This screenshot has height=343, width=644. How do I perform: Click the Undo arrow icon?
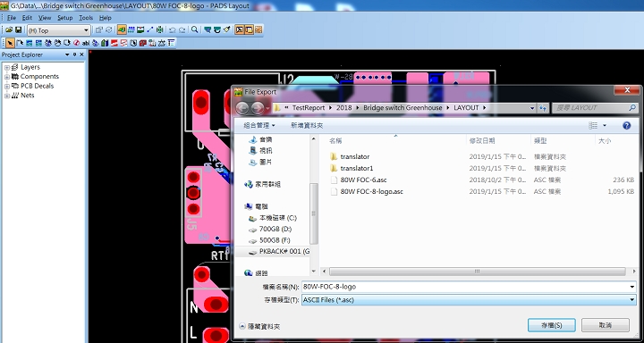coord(172,30)
